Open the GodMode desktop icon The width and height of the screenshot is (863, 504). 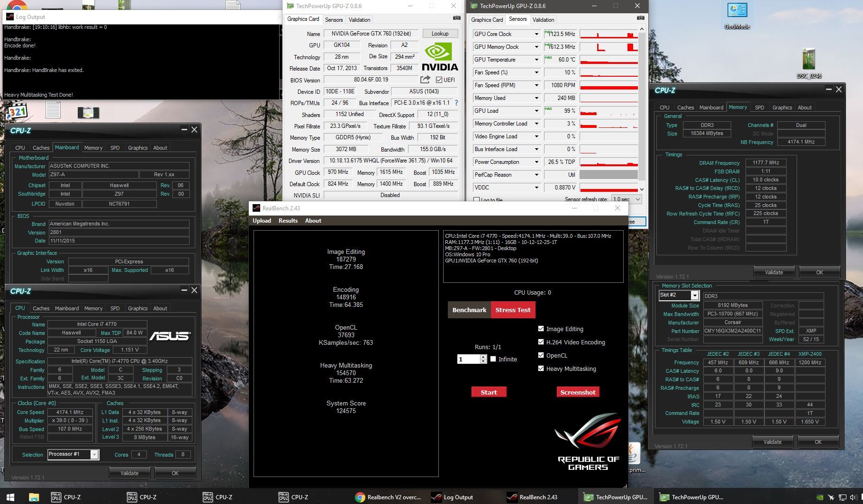pos(737,16)
